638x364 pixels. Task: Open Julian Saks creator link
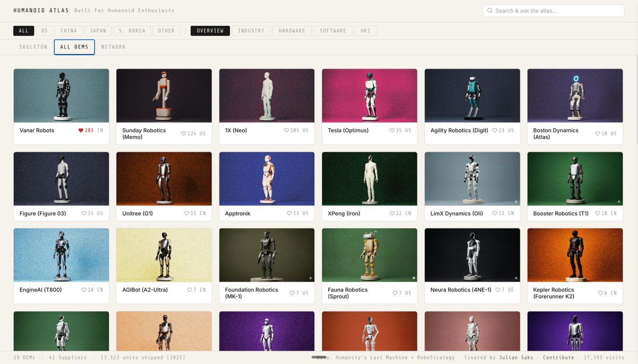pyautogui.click(x=516, y=358)
